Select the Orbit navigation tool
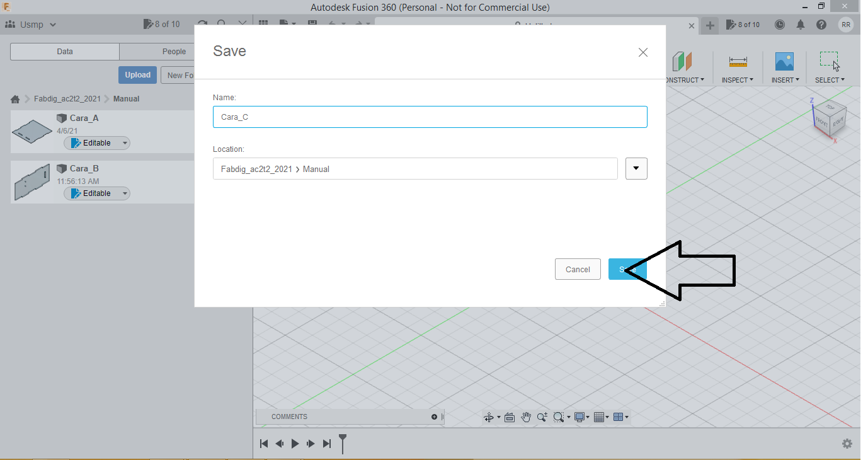Screen dimensions: 868x460 coord(488,417)
